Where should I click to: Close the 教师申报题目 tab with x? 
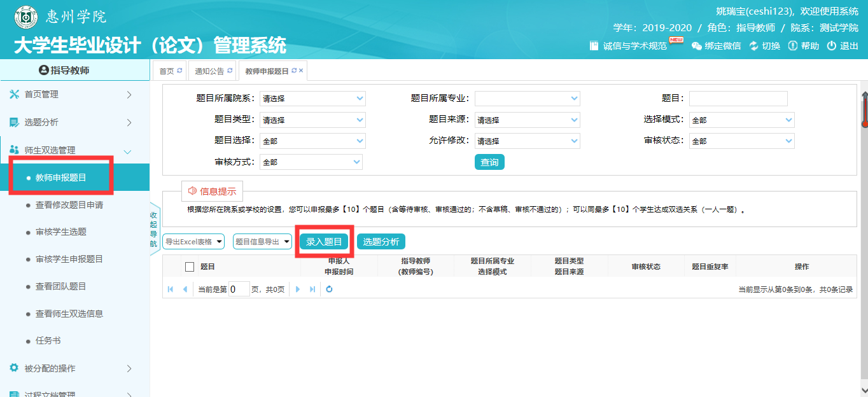[x=301, y=71]
